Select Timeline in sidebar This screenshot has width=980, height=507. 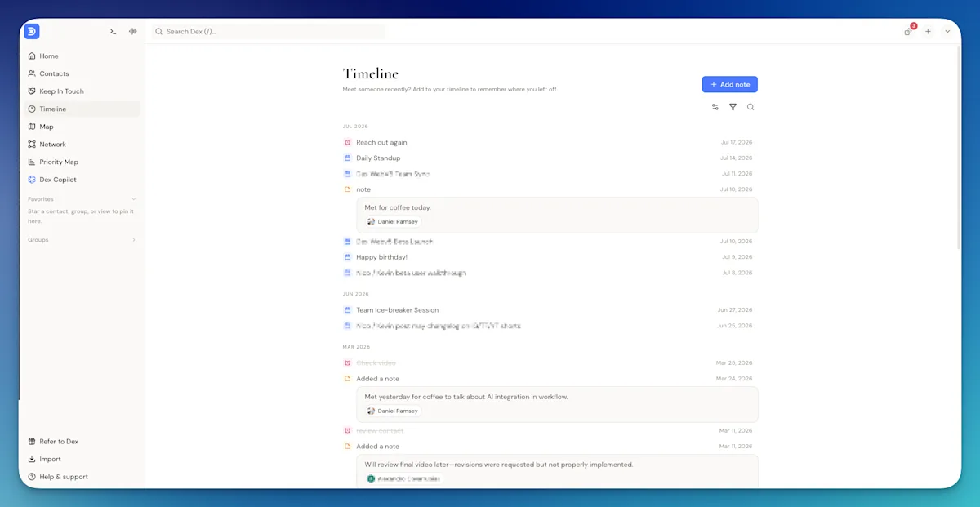[x=82, y=109]
